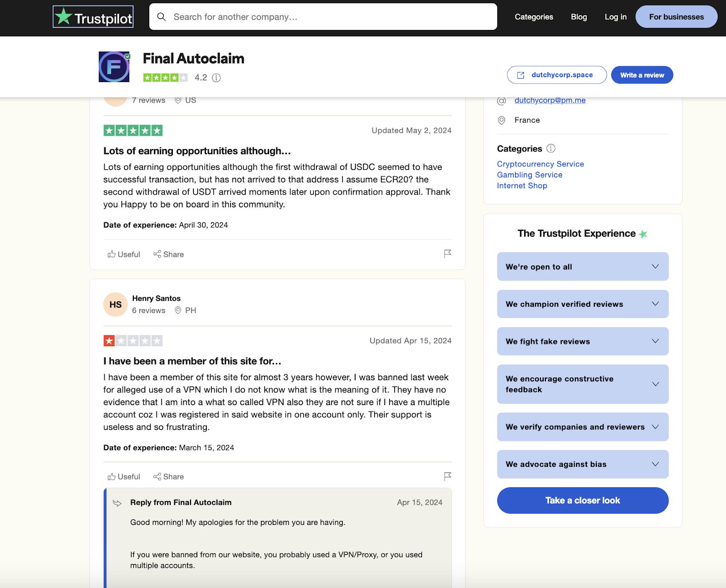Click the HS avatar of Henry Santos
The width and height of the screenshot is (726, 588).
[115, 304]
